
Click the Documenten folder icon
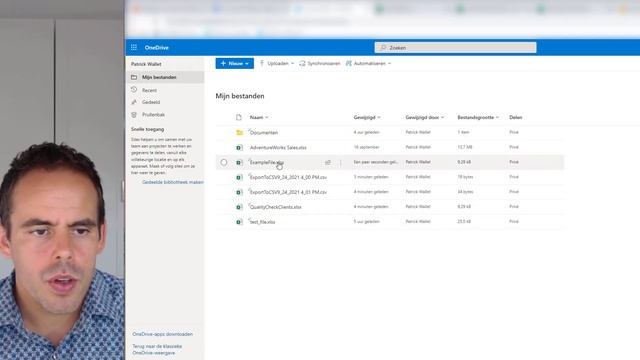point(240,133)
